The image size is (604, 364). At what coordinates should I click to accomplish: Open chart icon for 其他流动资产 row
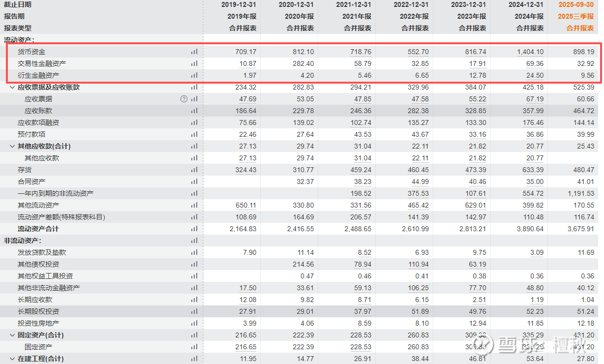click(194, 205)
